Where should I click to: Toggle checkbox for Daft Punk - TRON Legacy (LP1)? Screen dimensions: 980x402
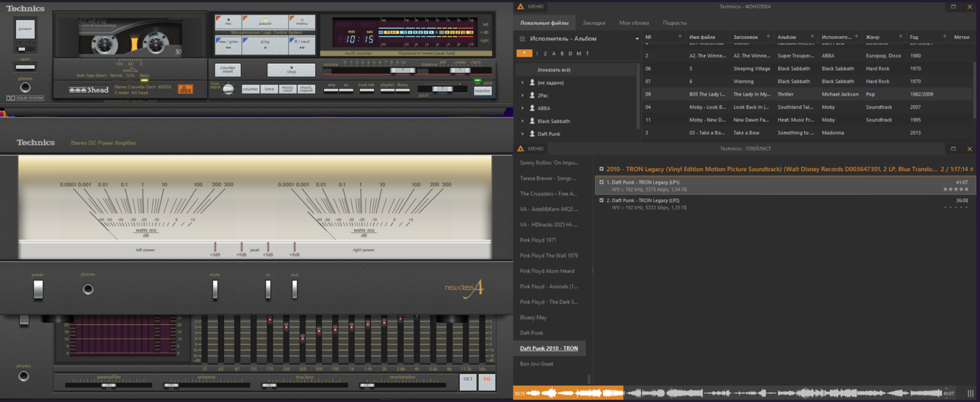pyautogui.click(x=601, y=182)
